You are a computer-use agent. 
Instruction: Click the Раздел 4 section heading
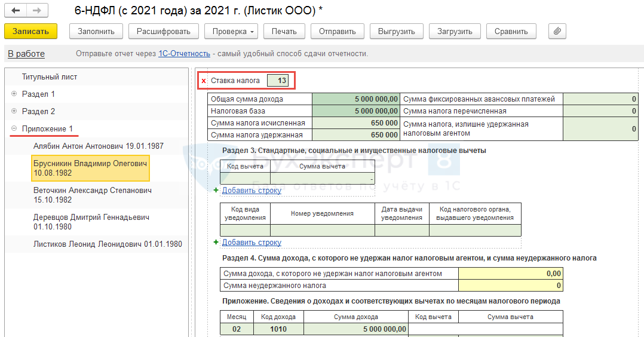point(409,258)
